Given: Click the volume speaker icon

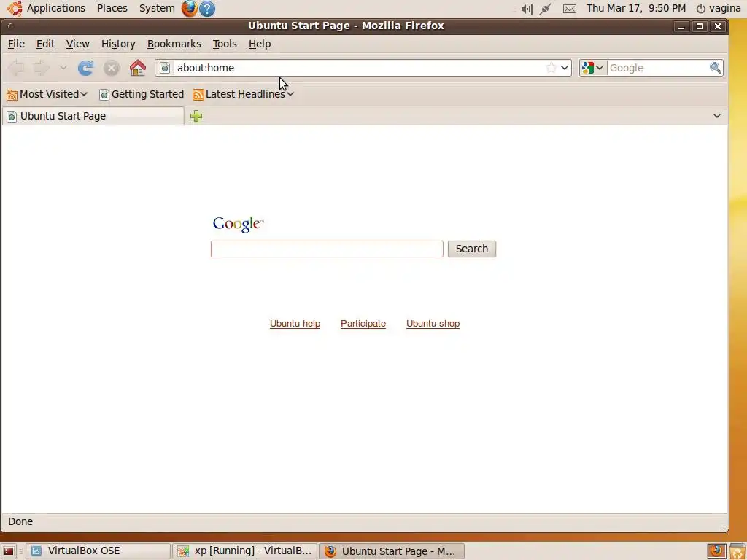Looking at the screenshot, I should click(x=527, y=9).
